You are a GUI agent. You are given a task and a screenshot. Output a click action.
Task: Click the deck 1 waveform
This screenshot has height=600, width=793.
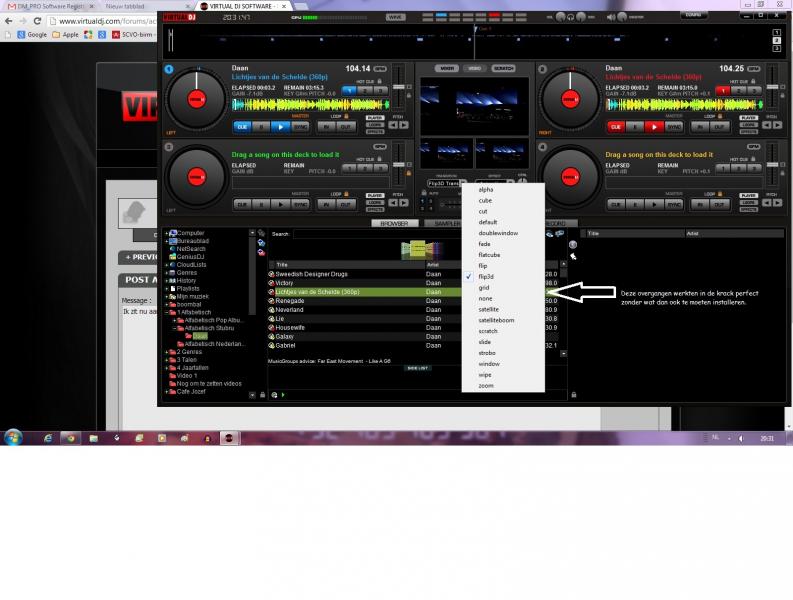point(311,105)
